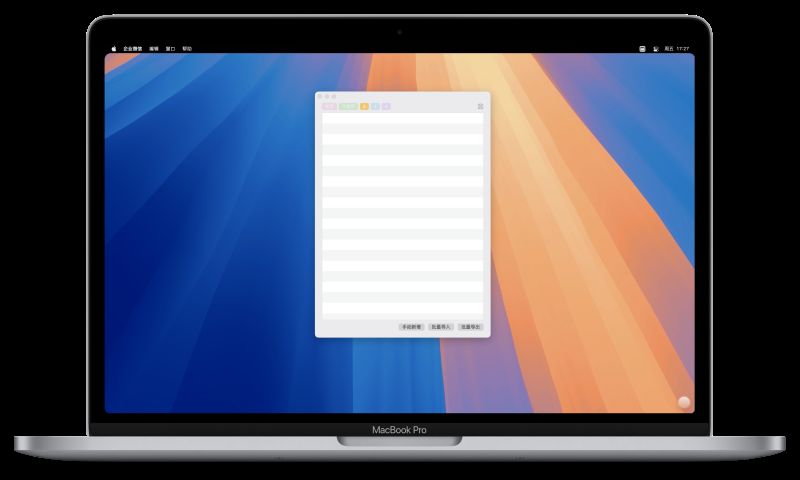Click the first status icon in menu bar
This screenshot has height=480, width=800.
point(642,49)
